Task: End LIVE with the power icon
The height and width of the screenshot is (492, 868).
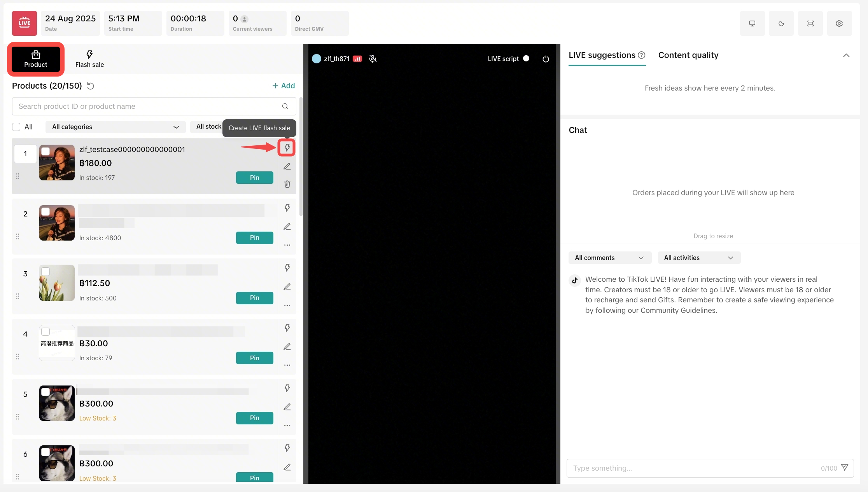Action: 546,59
